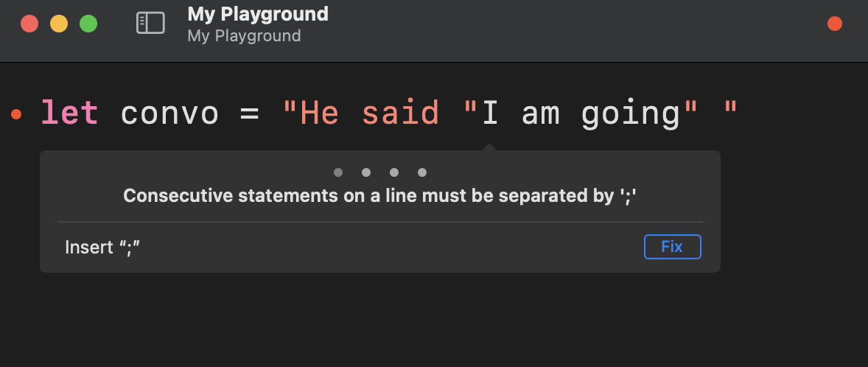Go to the second error page dot
The image size is (868, 367).
[366, 172]
